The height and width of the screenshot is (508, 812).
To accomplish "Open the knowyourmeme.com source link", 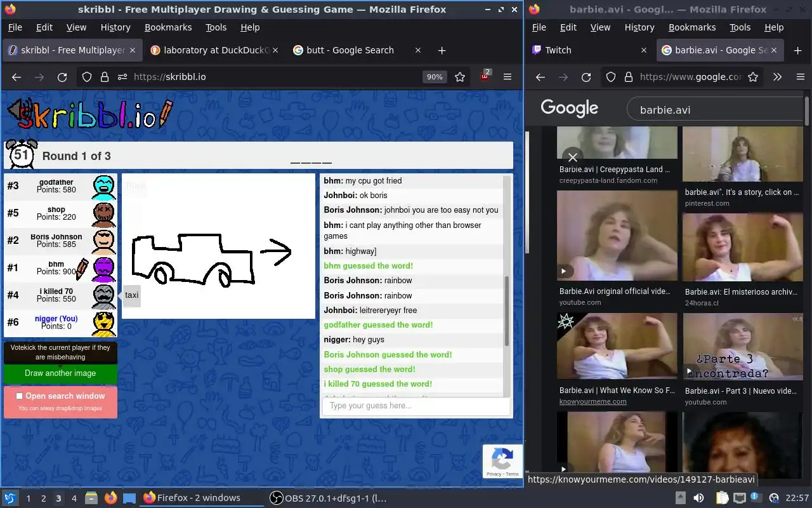I will tap(593, 401).
